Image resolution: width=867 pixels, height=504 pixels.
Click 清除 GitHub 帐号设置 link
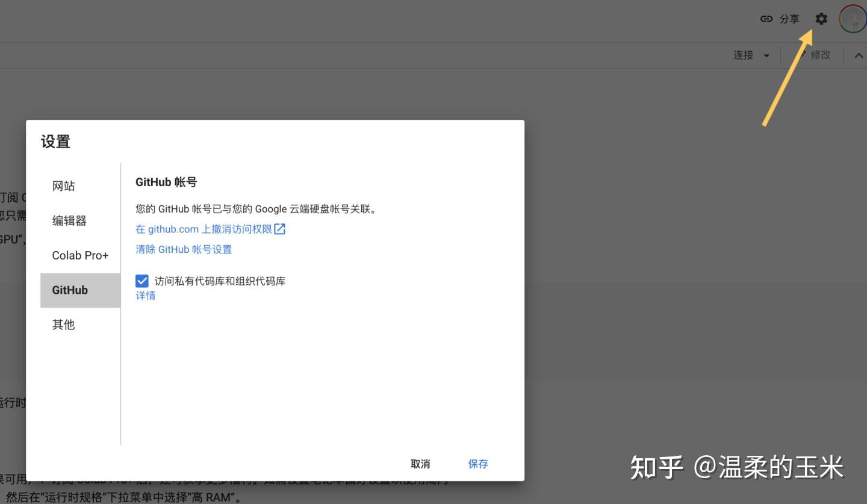183,249
